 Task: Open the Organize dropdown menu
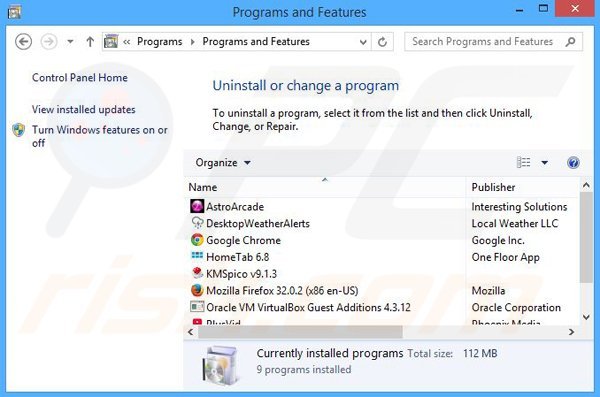coord(223,163)
